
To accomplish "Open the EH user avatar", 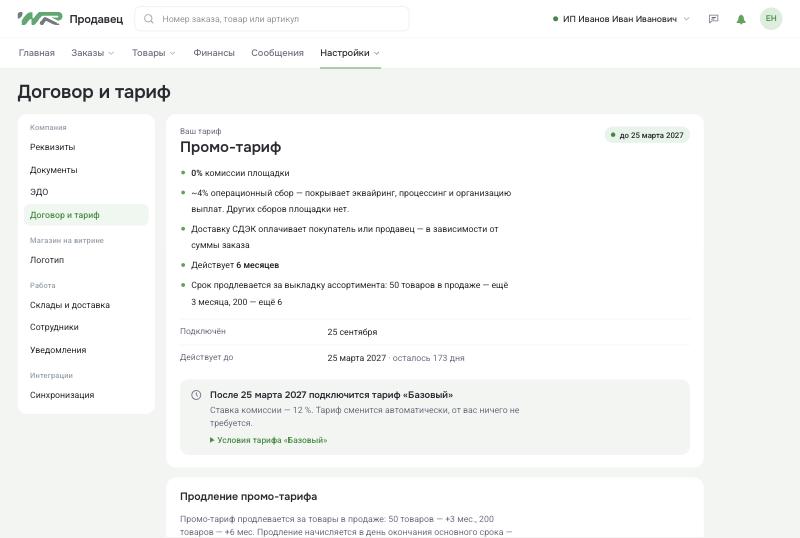I will click(x=771, y=19).
